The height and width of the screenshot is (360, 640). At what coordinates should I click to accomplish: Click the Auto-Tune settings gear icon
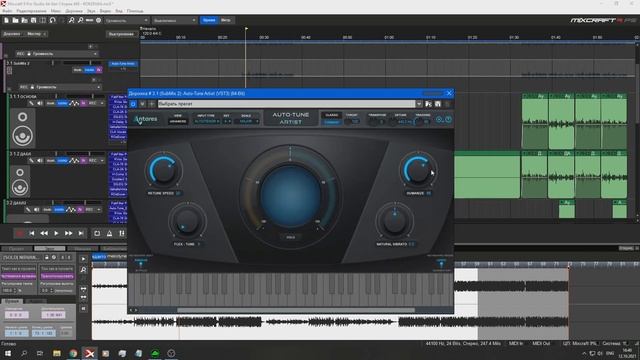click(439, 120)
